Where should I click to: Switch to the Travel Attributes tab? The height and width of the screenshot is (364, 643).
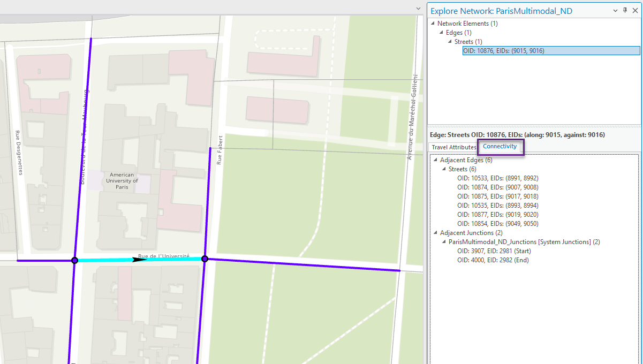pos(453,147)
